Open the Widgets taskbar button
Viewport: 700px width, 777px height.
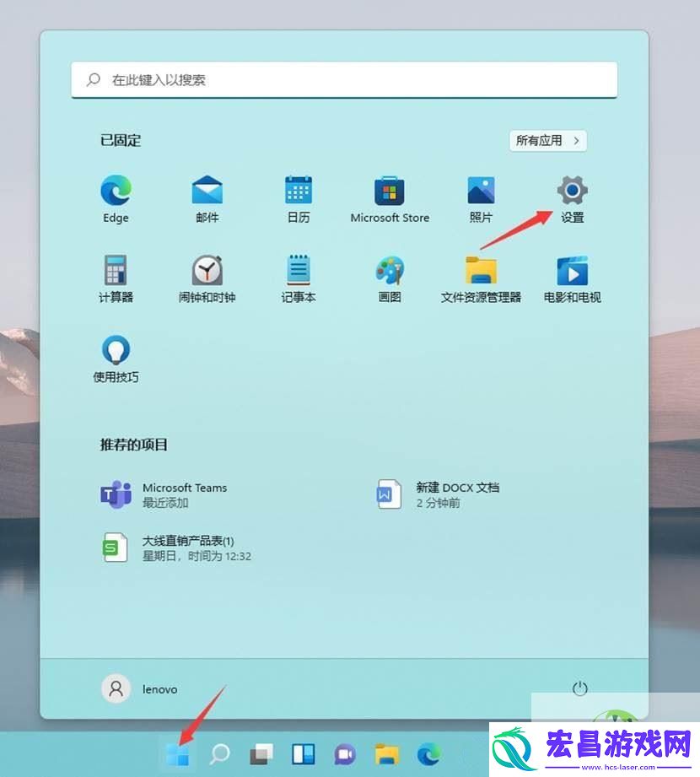pos(303,755)
